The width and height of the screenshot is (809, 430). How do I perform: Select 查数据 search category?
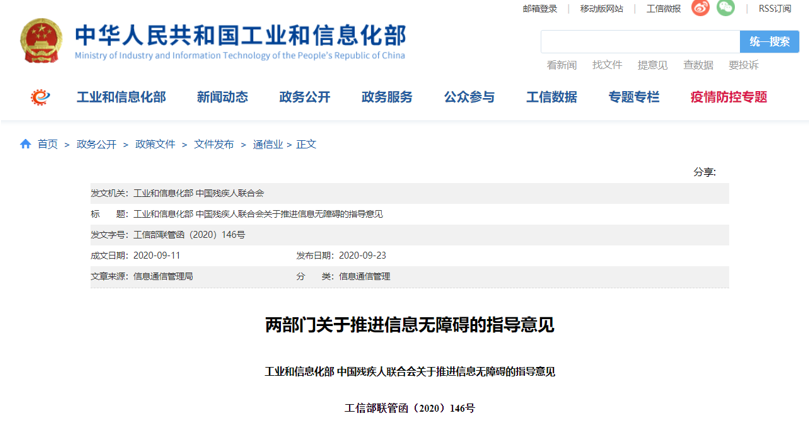pos(698,65)
